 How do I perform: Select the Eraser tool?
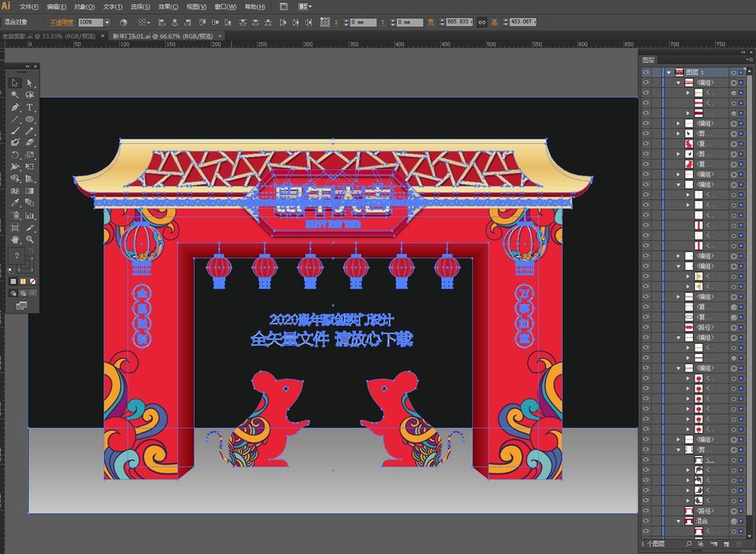[29, 143]
